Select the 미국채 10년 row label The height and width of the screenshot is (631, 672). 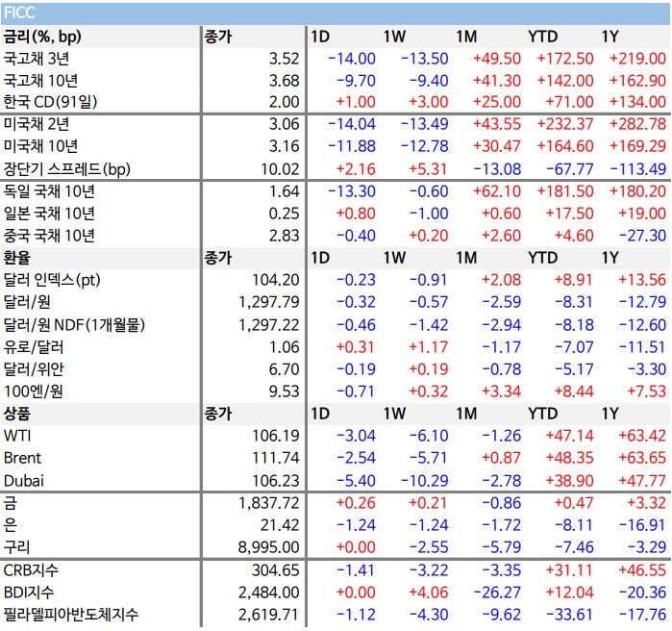(40, 146)
